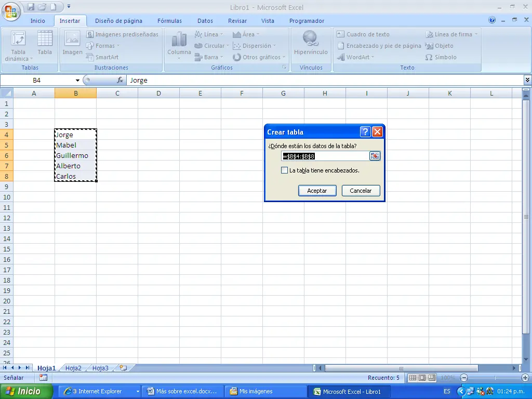Open the Diseño de página tab

point(119,21)
